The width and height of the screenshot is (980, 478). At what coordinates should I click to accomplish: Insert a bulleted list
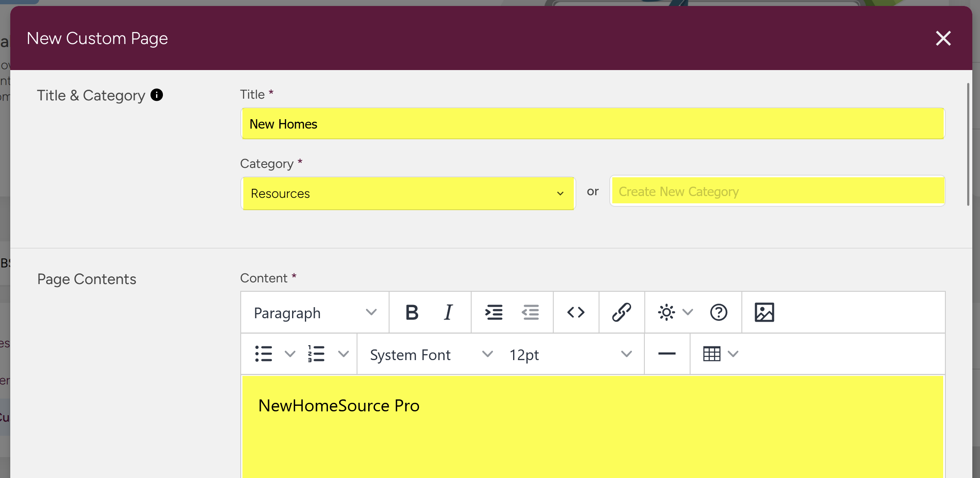tap(263, 354)
